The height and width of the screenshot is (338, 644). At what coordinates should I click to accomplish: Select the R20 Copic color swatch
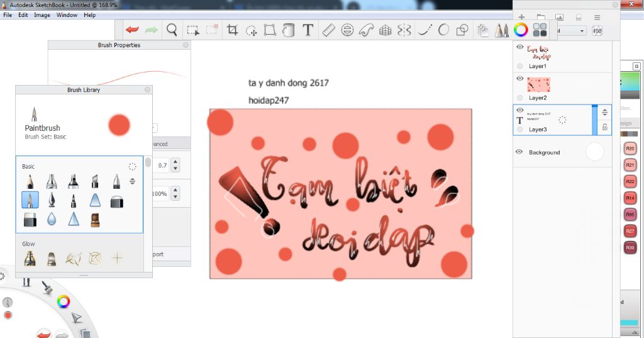[x=630, y=149]
